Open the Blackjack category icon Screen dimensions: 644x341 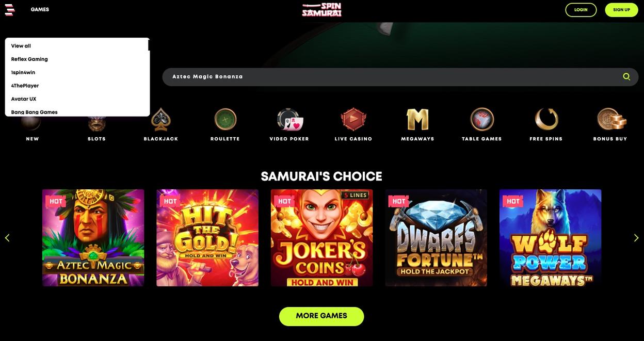click(x=161, y=119)
